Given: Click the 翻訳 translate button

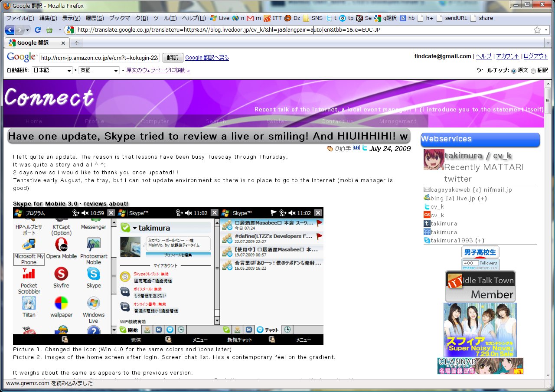Looking at the screenshot, I should (173, 58).
